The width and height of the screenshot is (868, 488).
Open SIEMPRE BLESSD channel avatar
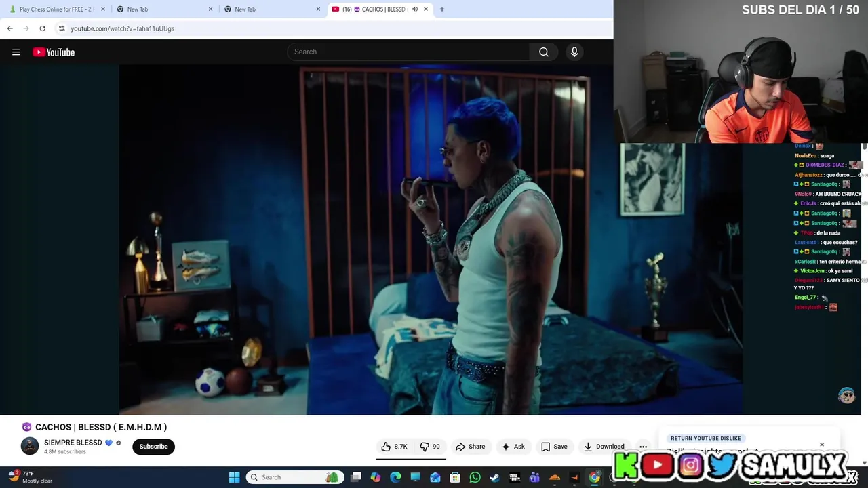[30, 446]
